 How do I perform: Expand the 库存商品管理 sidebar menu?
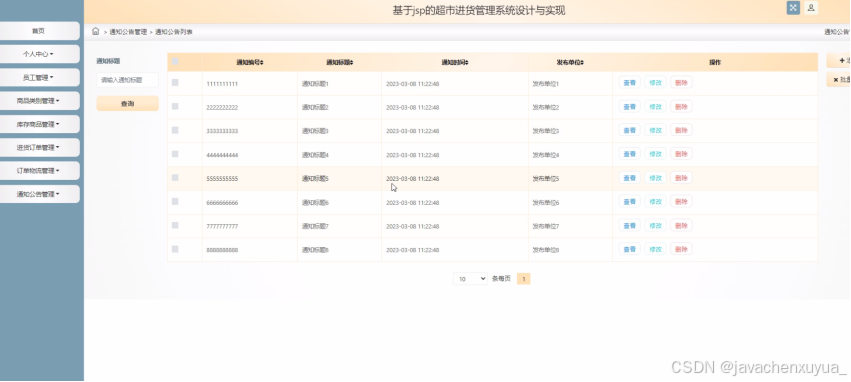39,124
